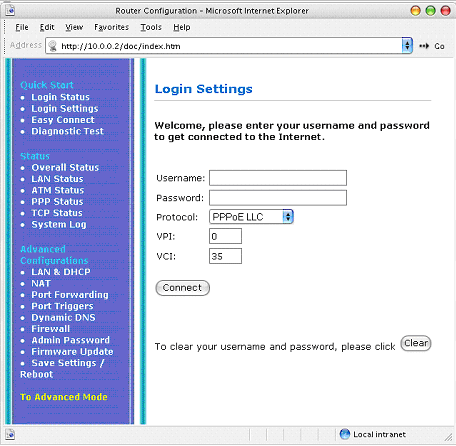Click the Clear button

pos(416,343)
